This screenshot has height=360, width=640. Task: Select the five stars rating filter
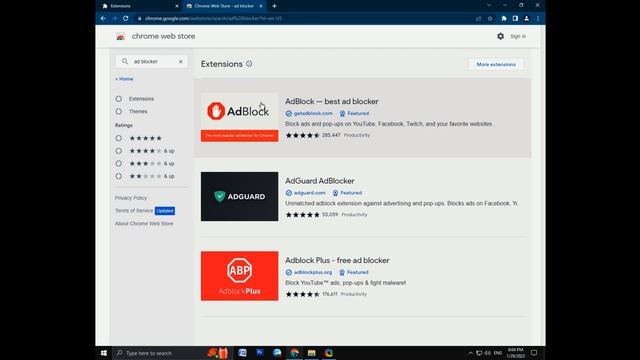click(118, 138)
